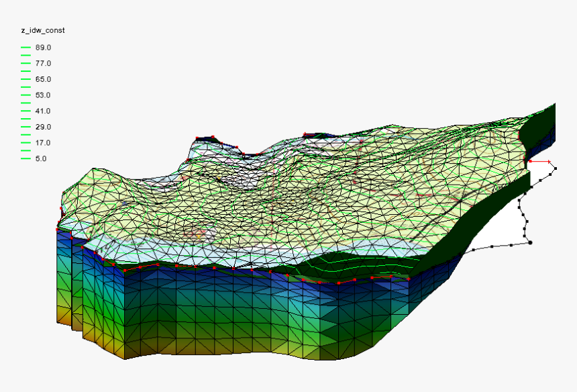Click the green line swatch beside 5.0

pyautogui.click(x=26, y=158)
